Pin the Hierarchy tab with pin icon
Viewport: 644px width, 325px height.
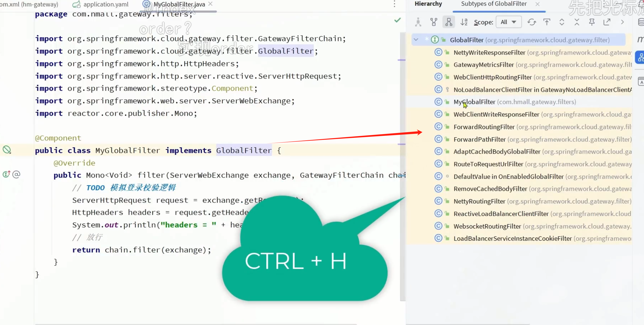point(592,22)
